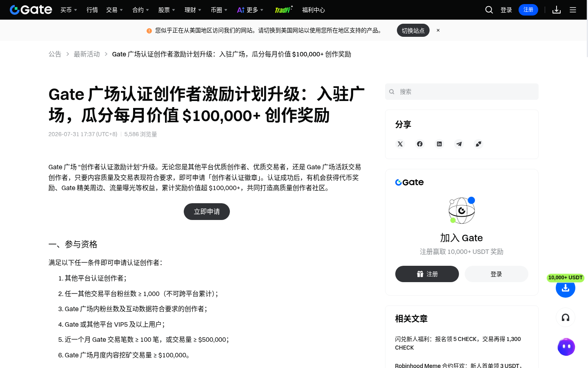Click the floating blue download button
Viewport: 588px width, 368px height.
tap(566, 288)
